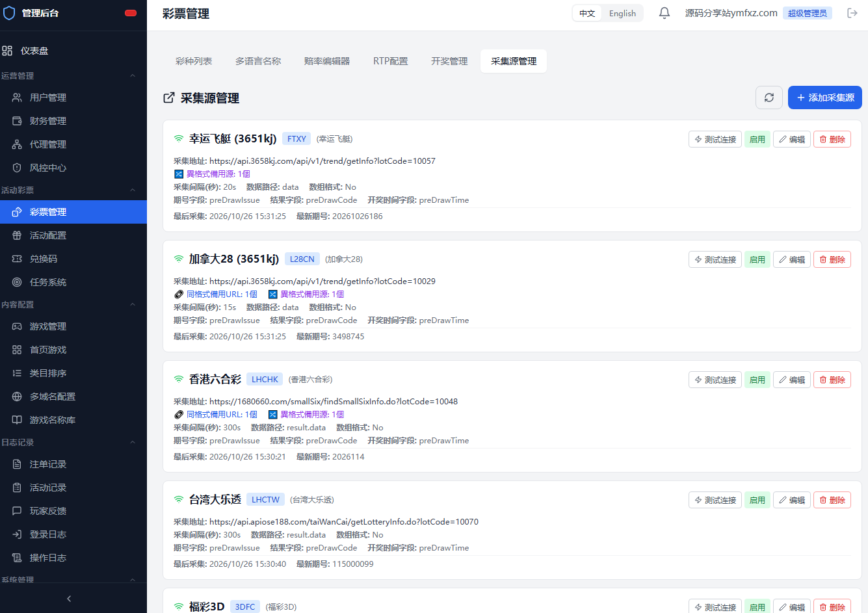Switch to the RTP配置 tab
The image size is (868, 613).
click(x=391, y=61)
